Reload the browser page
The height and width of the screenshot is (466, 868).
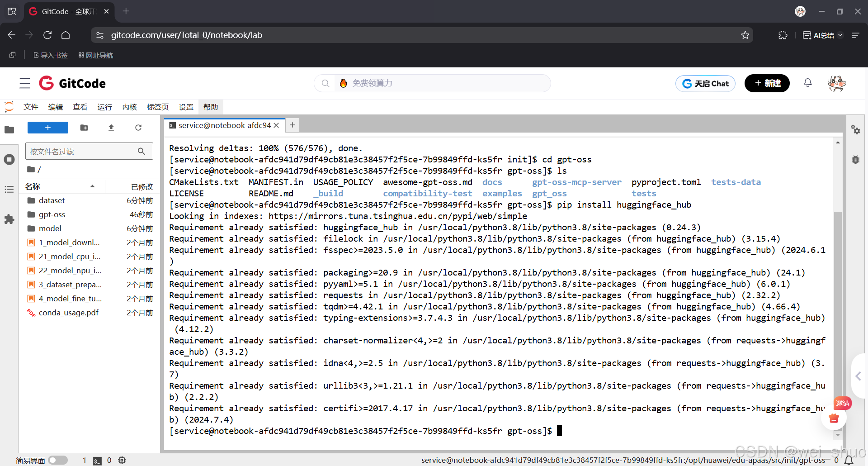[47, 35]
